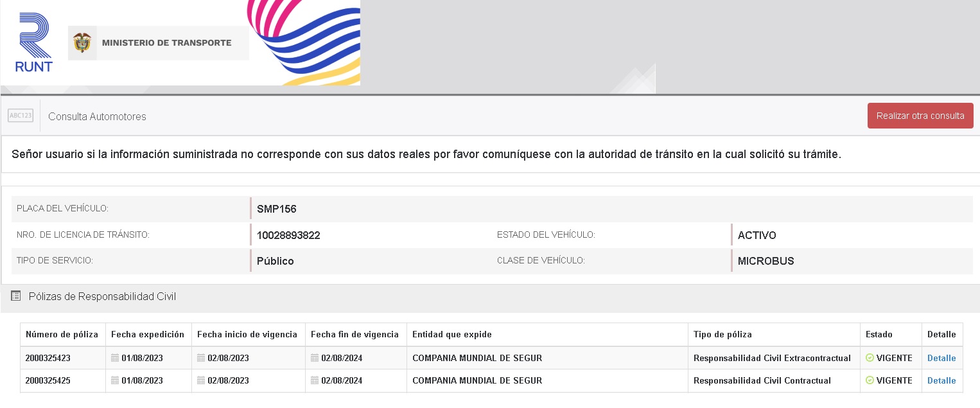Click calendar icon of expedition date for policy 2000325423
Image resolution: width=980 pixels, height=408 pixels.
(115, 358)
